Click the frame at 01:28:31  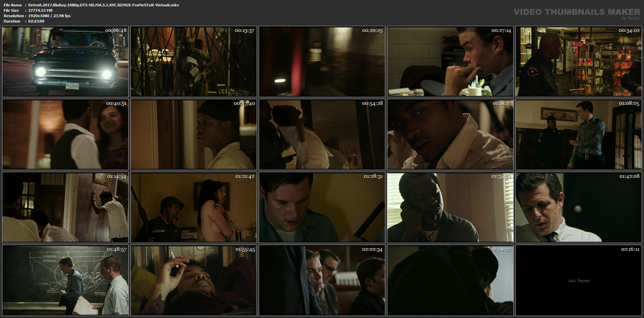(322, 207)
